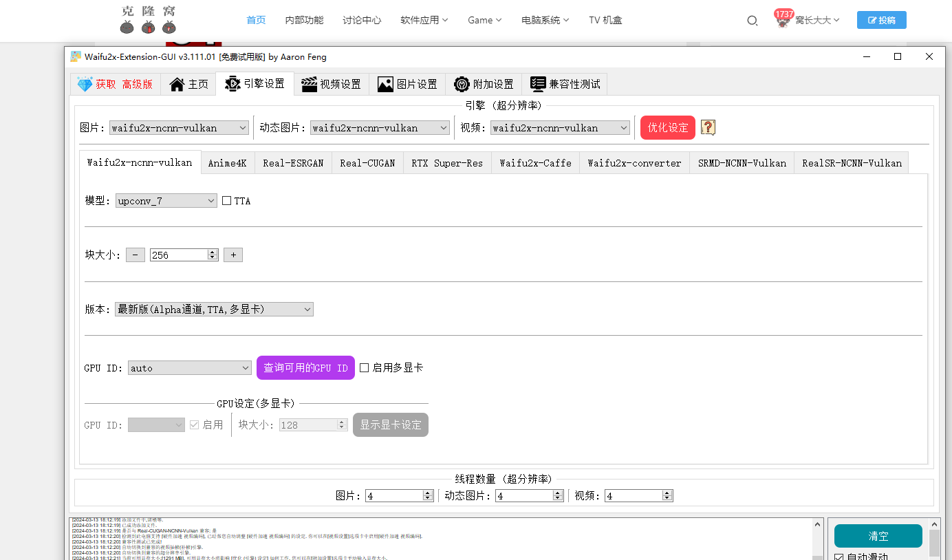Screen dimensions: 952x560
Task: Switch to the 视频设置 tab
Action: coord(332,84)
